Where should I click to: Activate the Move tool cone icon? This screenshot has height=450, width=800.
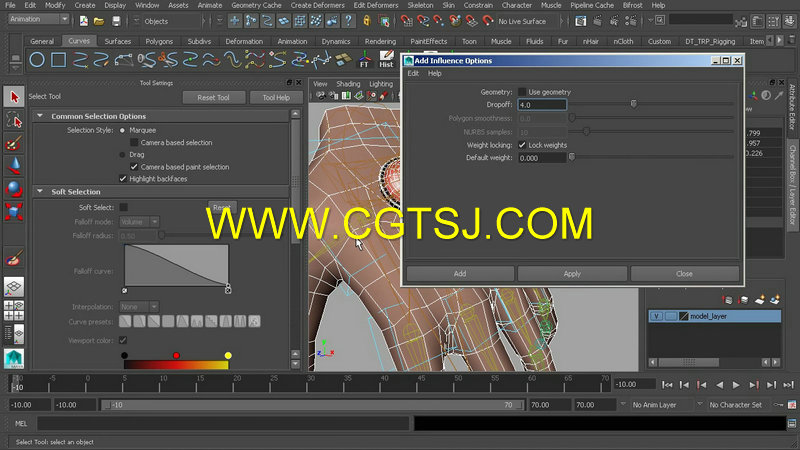pos(14,165)
